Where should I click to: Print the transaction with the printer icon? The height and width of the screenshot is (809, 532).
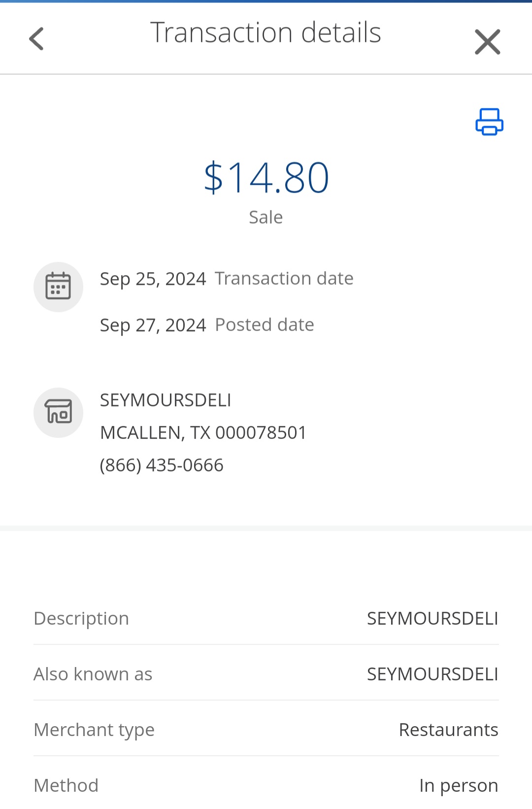[489, 122]
